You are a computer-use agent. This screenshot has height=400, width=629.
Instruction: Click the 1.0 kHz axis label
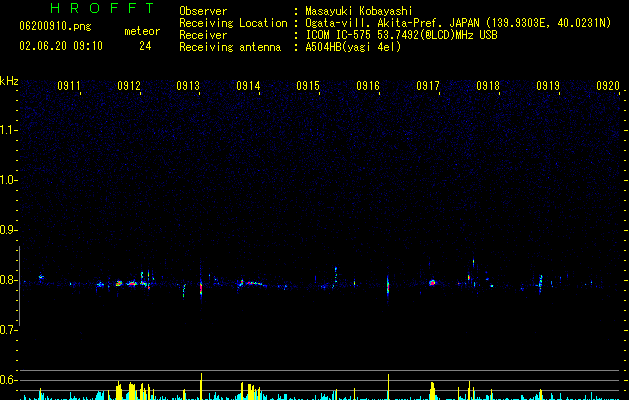8,180
